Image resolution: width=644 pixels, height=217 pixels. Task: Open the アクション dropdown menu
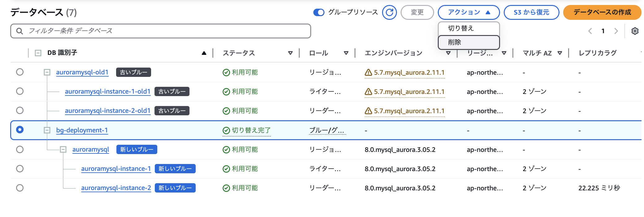click(x=468, y=12)
